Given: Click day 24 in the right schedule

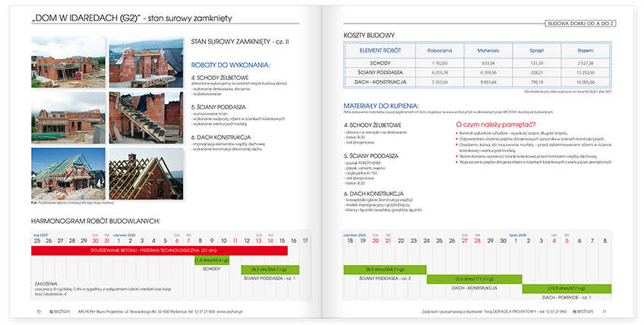Looking at the screenshot, I should point(426,241).
